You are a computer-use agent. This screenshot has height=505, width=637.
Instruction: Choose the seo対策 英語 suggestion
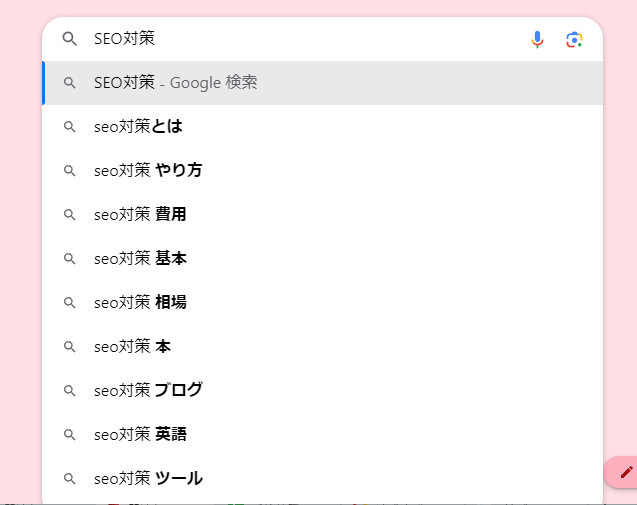(x=323, y=435)
